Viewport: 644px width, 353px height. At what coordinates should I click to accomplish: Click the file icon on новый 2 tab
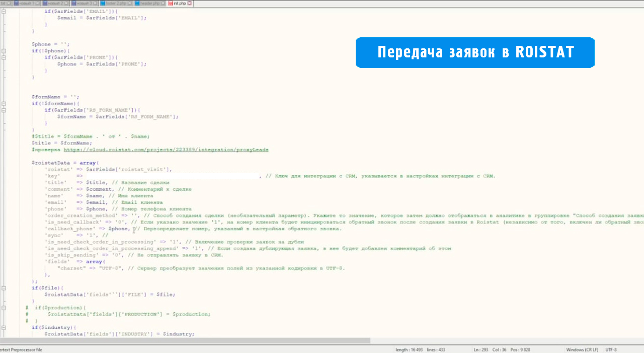coord(45,3)
